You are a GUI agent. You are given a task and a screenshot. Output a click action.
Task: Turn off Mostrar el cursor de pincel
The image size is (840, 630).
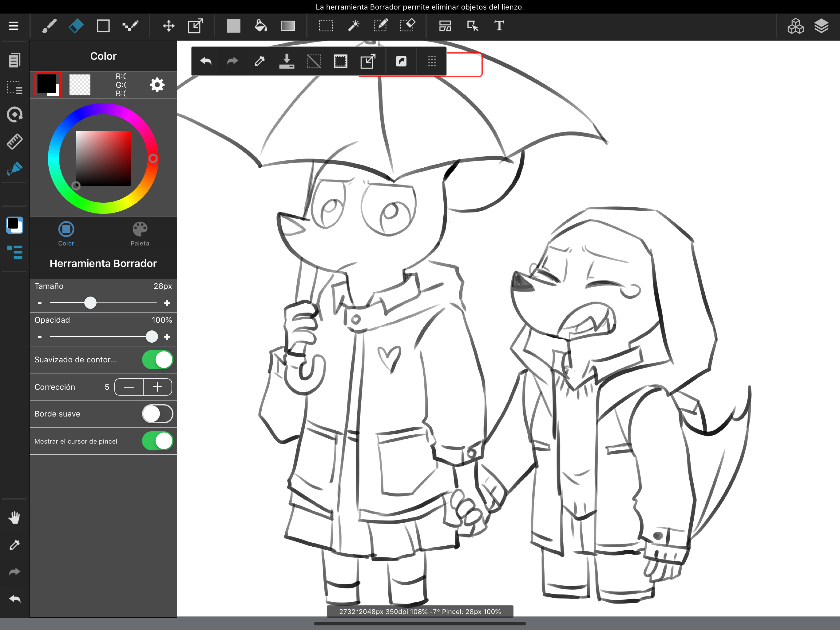point(157,441)
